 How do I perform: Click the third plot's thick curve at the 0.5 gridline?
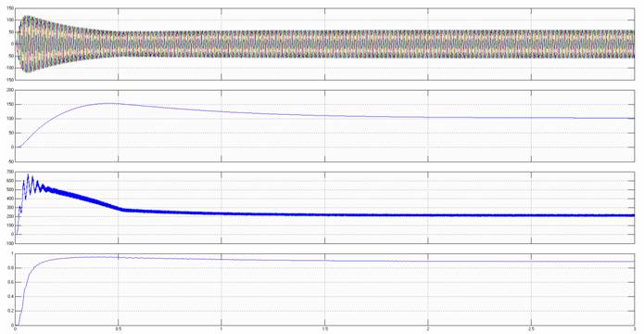pos(119,209)
